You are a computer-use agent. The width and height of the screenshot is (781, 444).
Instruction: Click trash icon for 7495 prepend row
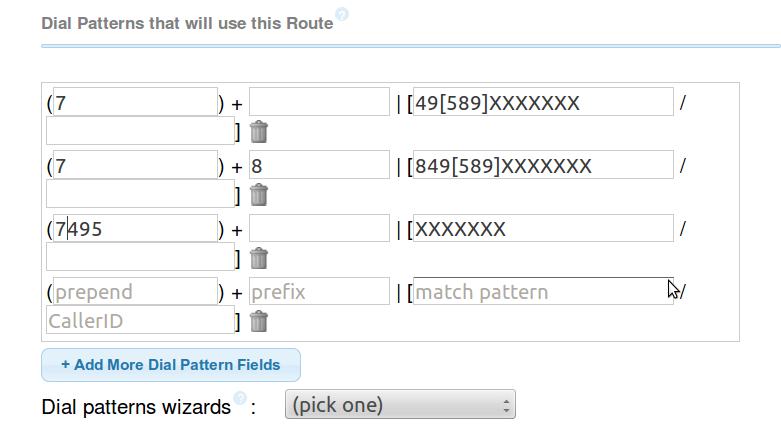pyautogui.click(x=259, y=258)
